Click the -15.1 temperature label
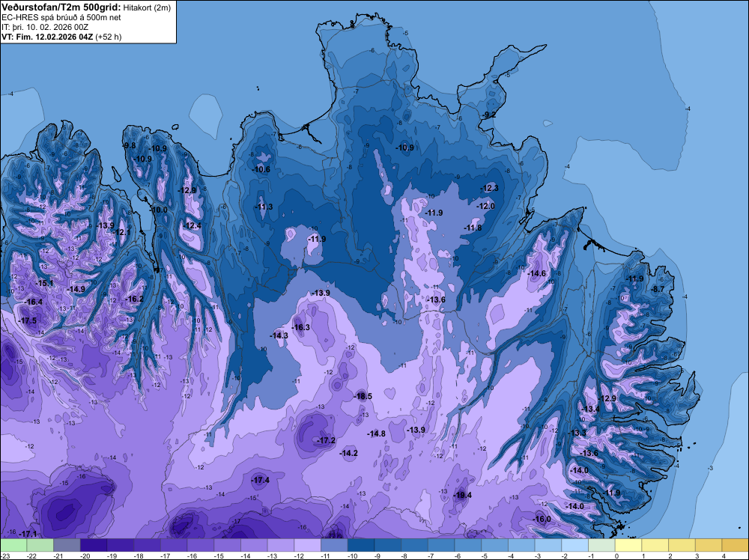 click(45, 284)
